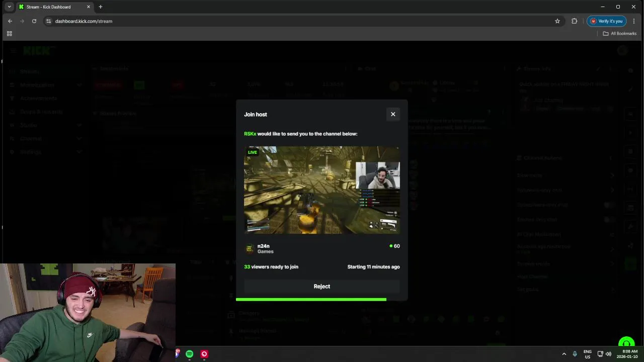Viewport: 644px width, 362px height.
Task: Open a new browser tab
Action: (x=101, y=7)
